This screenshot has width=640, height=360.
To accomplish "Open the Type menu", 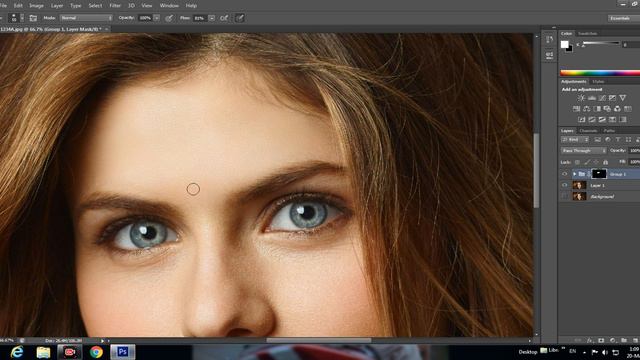I will click(76, 6).
